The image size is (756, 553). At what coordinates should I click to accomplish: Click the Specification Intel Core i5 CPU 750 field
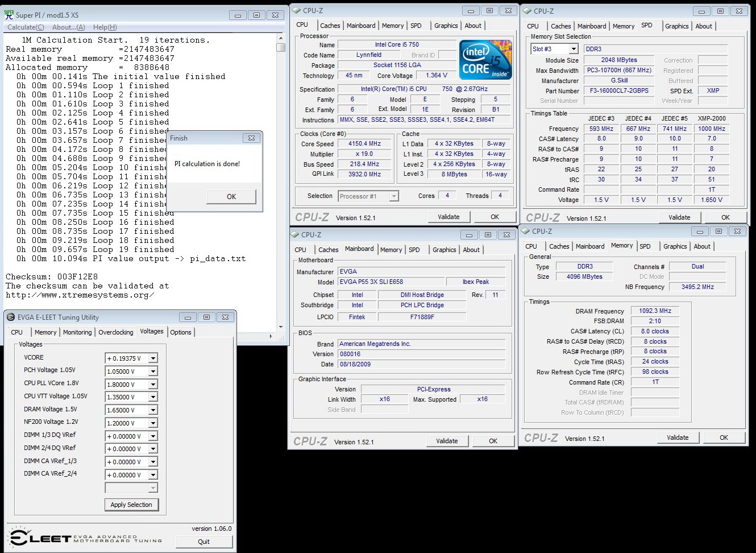[425, 89]
